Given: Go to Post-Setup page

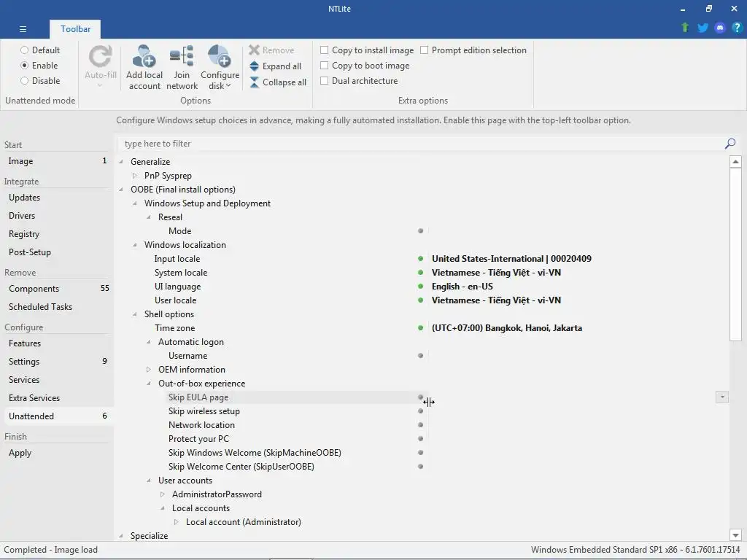Looking at the screenshot, I should click(x=57, y=252).
